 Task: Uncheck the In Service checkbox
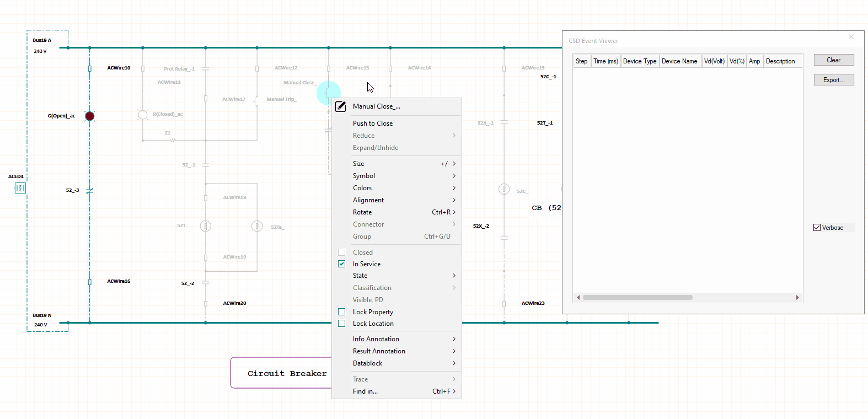pos(342,264)
